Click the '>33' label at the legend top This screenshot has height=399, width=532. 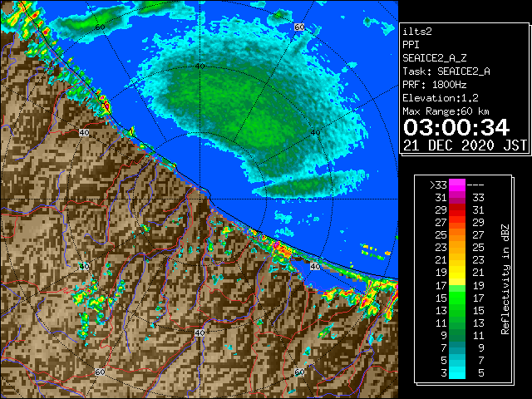(x=438, y=185)
